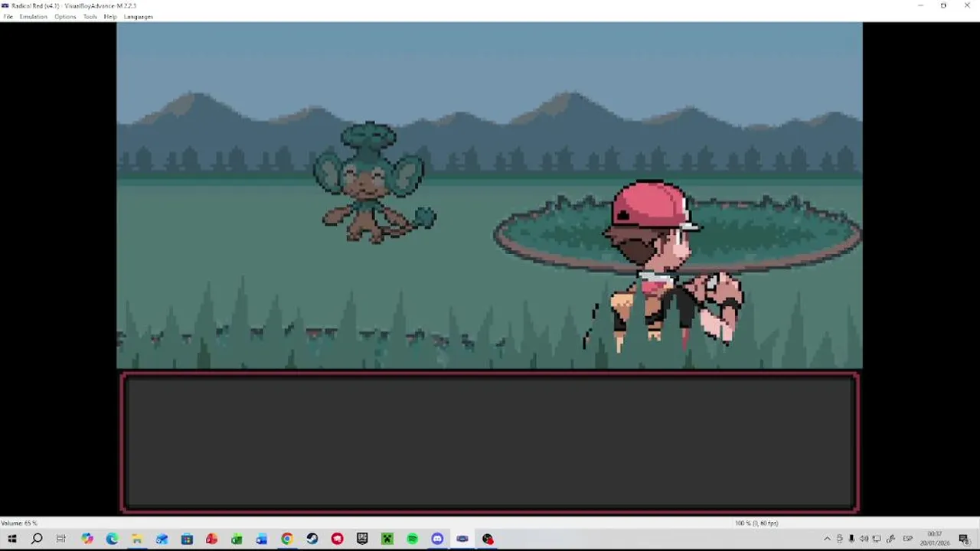This screenshot has width=980, height=551.
Task: Open Spotify from the taskbar
Action: 413,539
